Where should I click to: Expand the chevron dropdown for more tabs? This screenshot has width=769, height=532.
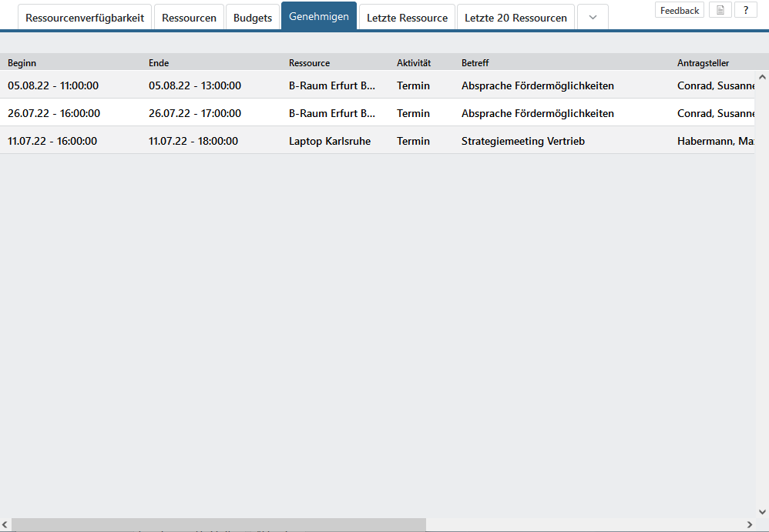(x=593, y=18)
